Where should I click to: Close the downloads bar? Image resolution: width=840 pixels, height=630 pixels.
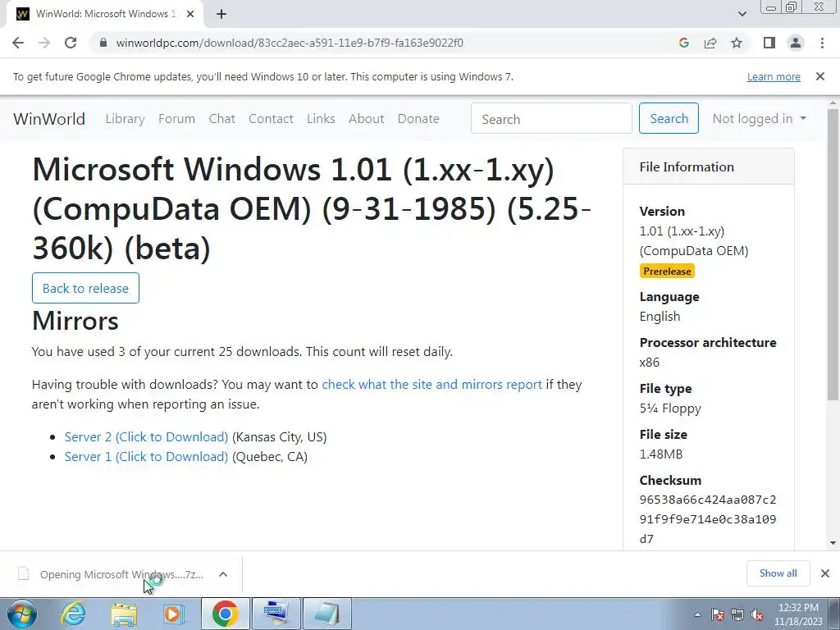pos(825,573)
